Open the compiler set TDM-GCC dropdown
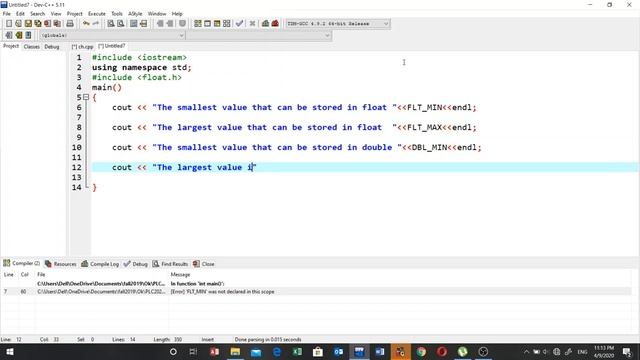The height and width of the screenshot is (360, 640). (x=338, y=24)
